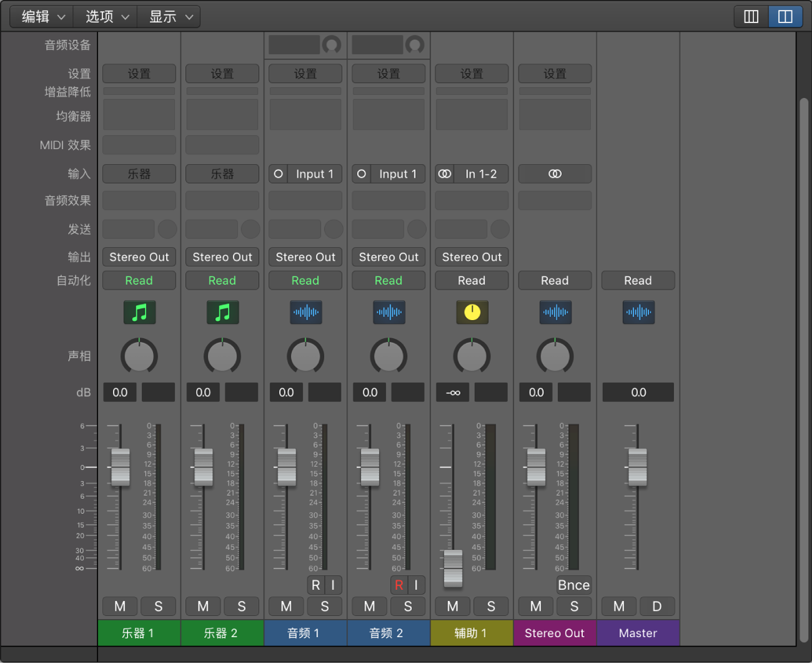Click the 音频 2 waveform track icon

[389, 312]
